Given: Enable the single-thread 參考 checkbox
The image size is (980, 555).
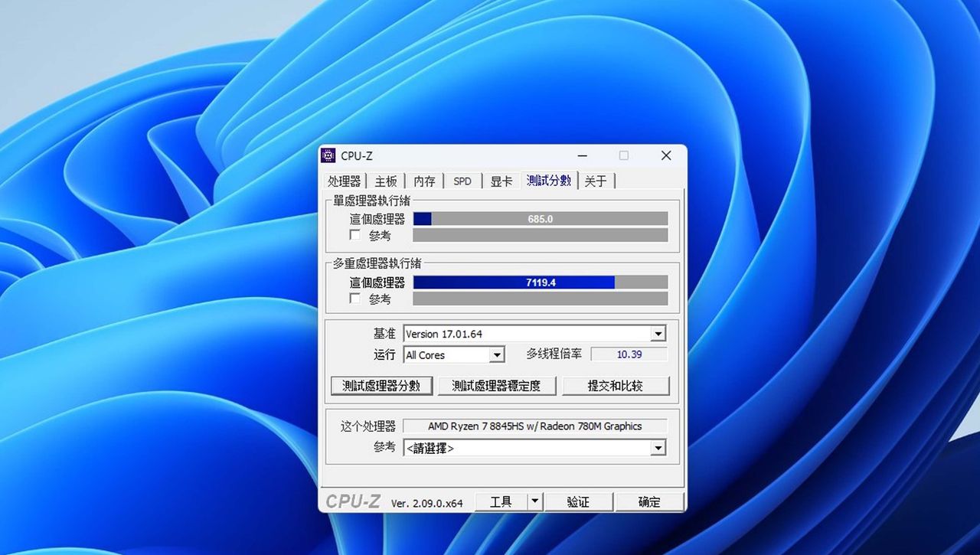Looking at the screenshot, I should point(354,235).
